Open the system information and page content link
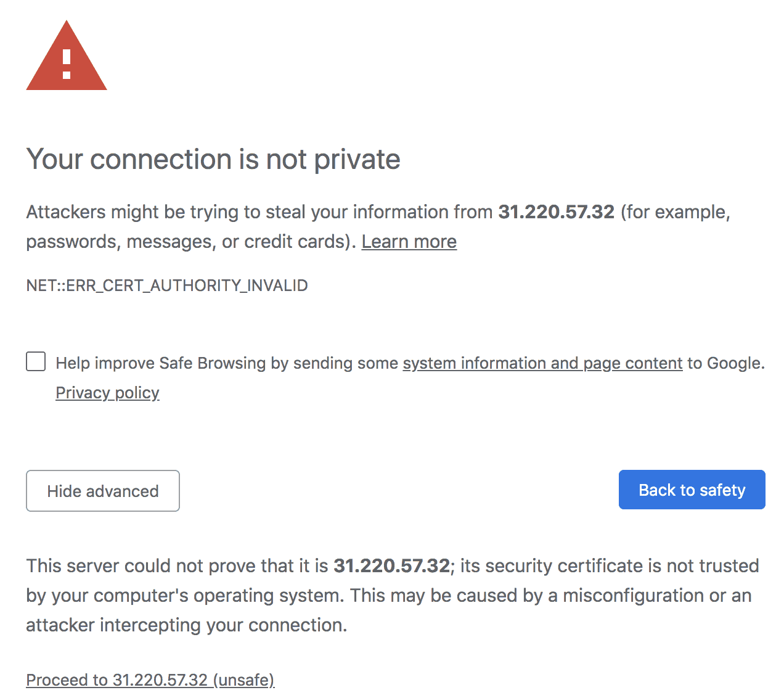Viewport: 784px width, 698px height. [x=542, y=363]
